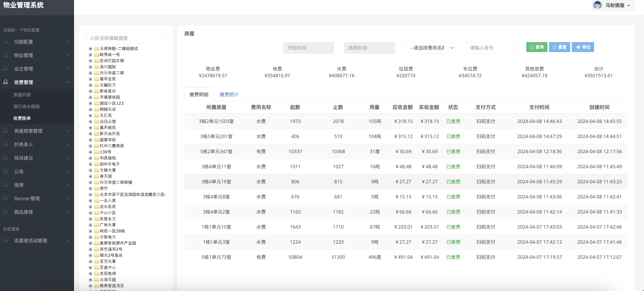Open the 业主管理 menu

point(37,68)
